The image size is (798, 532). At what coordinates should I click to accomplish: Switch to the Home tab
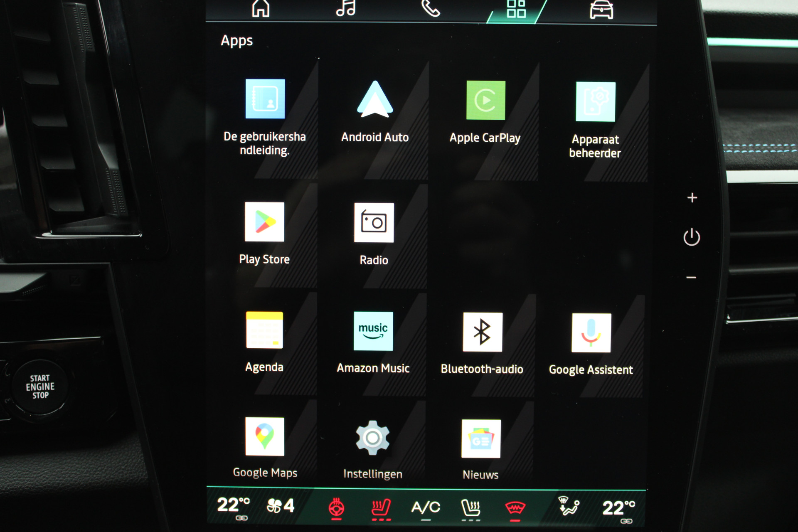(261, 8)
